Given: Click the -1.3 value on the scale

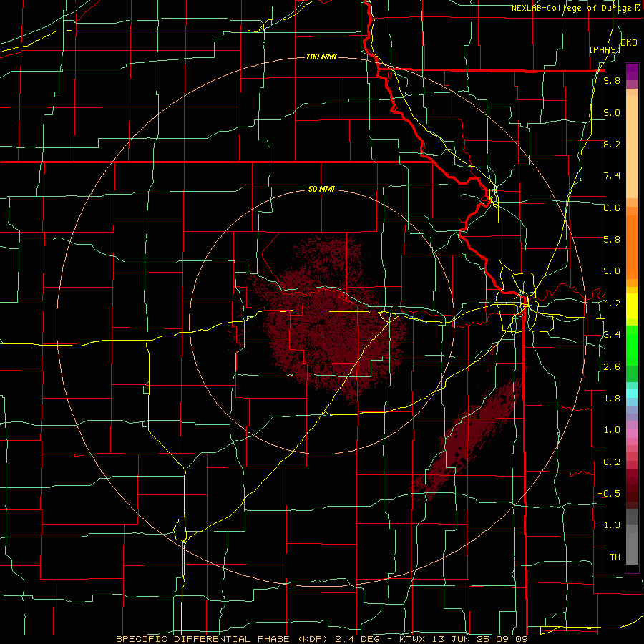Looking at the screenshot, I should pyautogui.click(x=609, y=525).
